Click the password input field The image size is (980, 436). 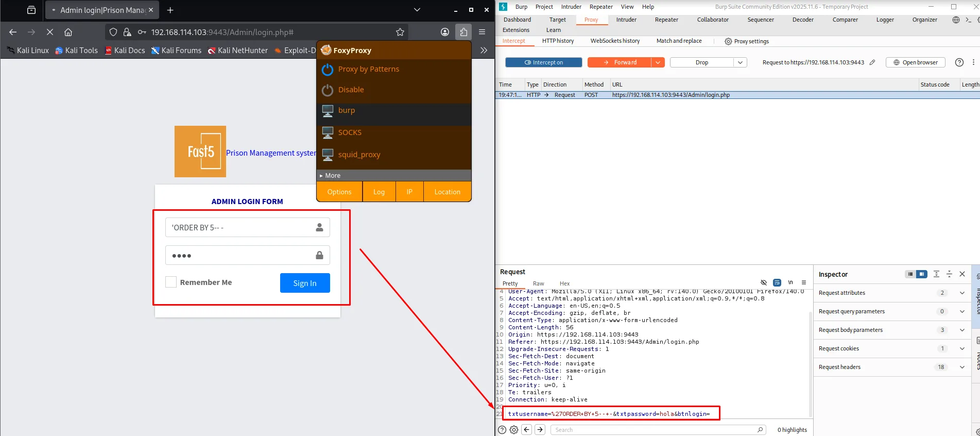click(x=247, y=255)
